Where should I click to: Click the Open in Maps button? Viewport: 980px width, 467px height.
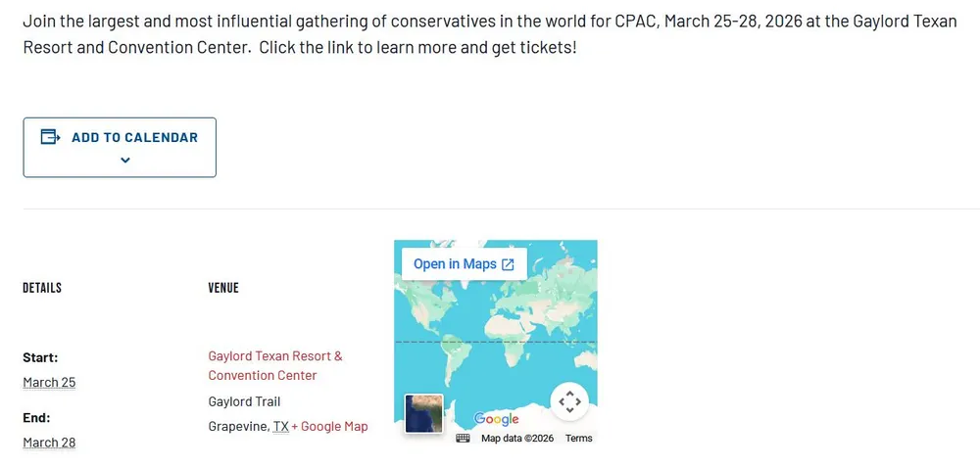point(455,264)
